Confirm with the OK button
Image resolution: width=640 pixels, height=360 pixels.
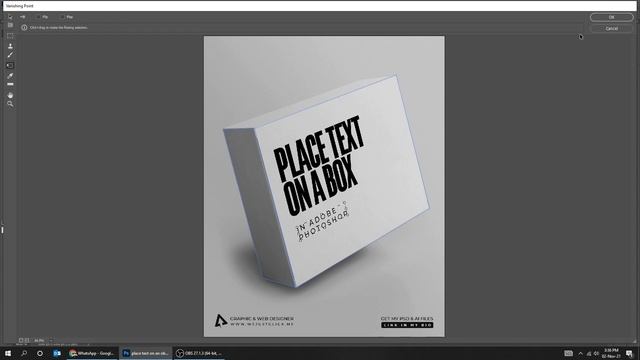pyautogui.click(x=611, y=17)
